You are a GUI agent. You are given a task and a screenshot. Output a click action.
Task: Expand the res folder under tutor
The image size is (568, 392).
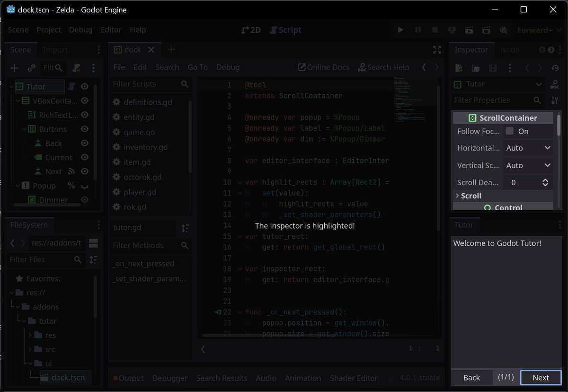click(30, 335)
